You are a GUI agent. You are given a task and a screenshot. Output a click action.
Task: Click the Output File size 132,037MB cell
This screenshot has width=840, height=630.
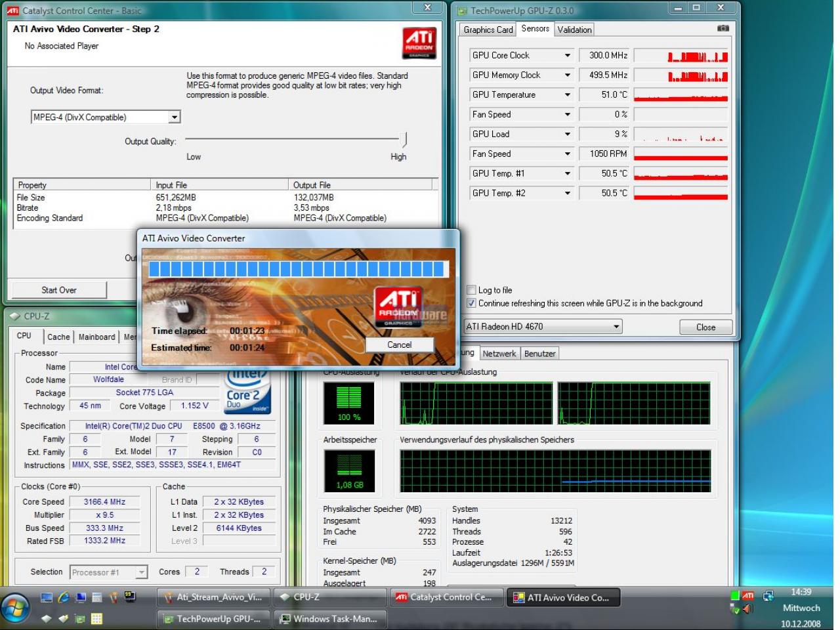(x=314, y=198)
